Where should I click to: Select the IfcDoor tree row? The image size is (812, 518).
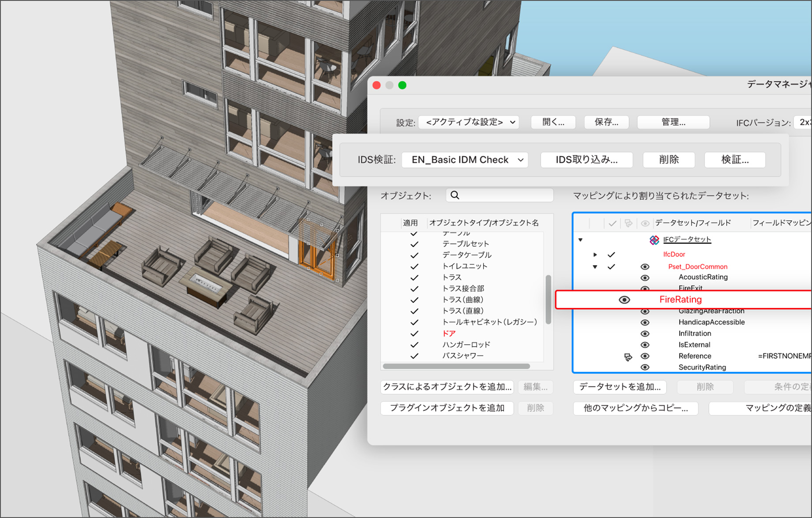(x=692, y=255)
